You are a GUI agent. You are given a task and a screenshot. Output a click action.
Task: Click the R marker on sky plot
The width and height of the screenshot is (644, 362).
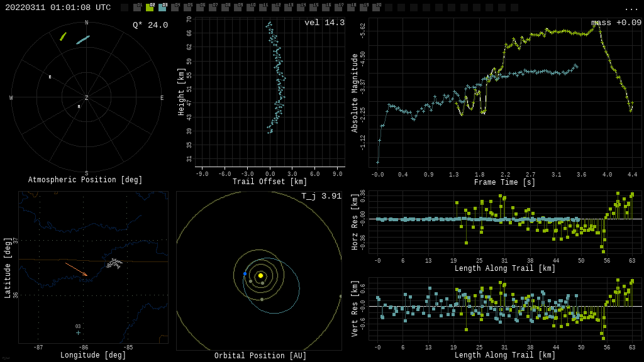point(50,77)
